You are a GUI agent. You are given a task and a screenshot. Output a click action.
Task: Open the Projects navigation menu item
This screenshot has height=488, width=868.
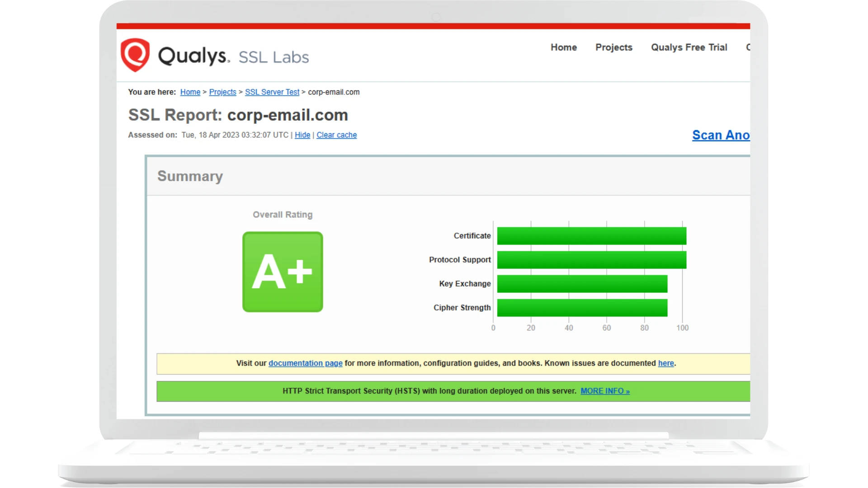pos(613,47)
